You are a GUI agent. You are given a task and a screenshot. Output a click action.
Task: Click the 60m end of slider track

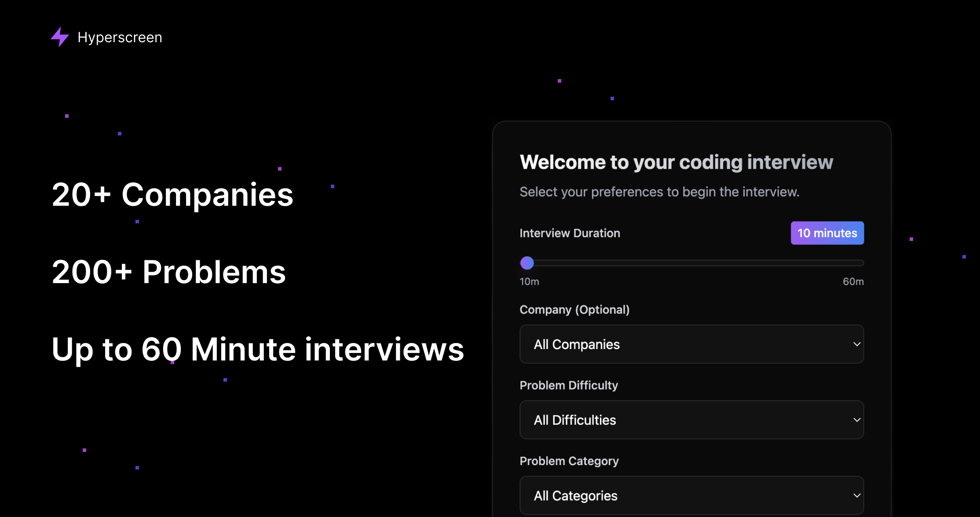pos(861,263)
